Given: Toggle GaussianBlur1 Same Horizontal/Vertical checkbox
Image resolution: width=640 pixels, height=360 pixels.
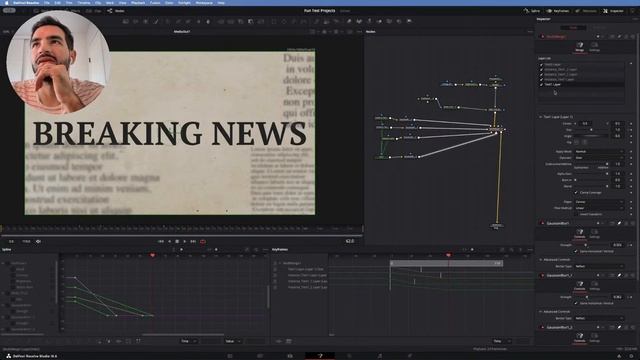Looking at the screenshot, I should click(576, 251).
